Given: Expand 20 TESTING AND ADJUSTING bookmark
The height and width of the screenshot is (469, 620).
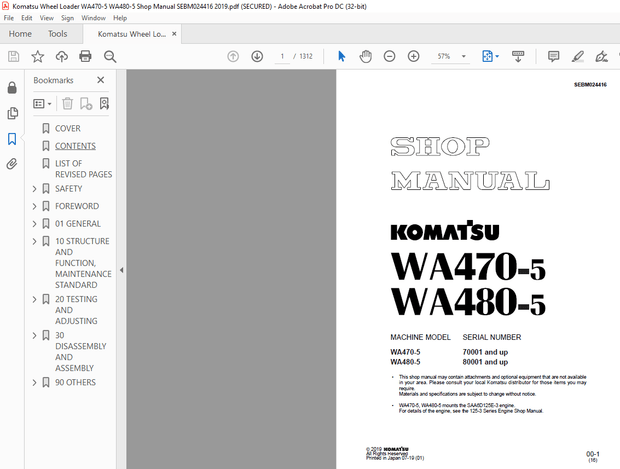Looking at the screenshot, I should [x=34, y=299].
